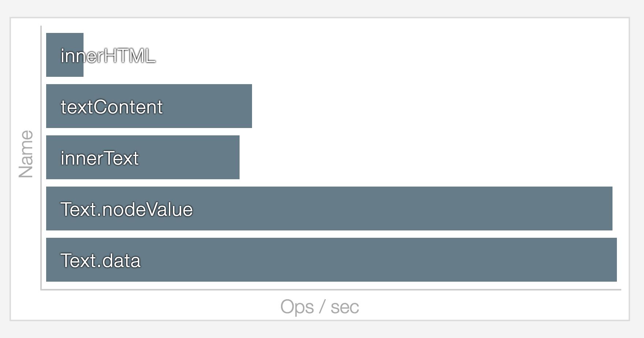
Task: Click the right end of the Text.data bar
Action: click(614, 260)
